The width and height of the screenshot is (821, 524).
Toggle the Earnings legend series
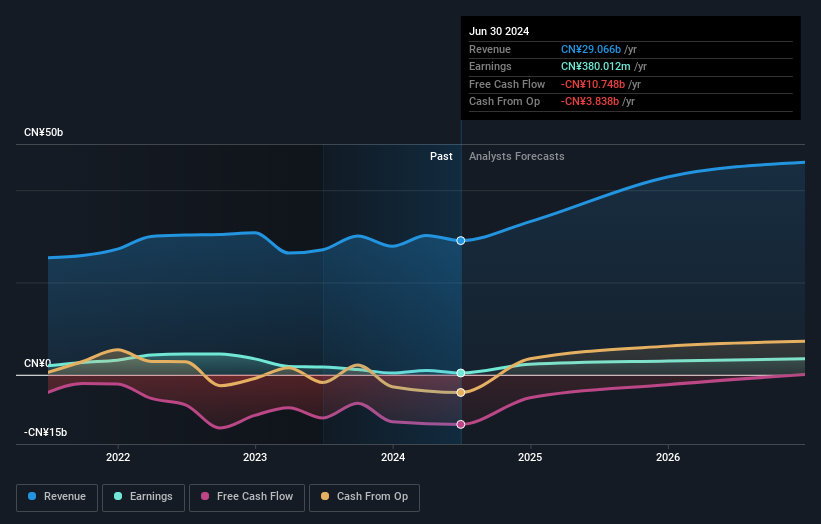[143, 497]
